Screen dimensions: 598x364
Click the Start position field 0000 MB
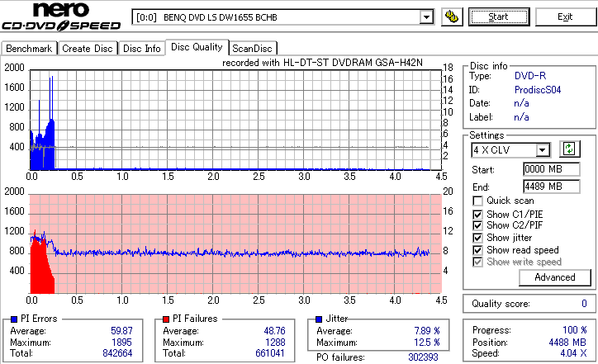click(x=552, y=169)
